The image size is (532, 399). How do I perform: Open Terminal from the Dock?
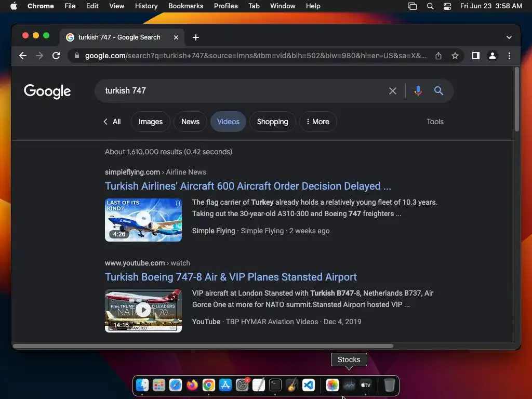pyautogui.click(x=275, y=385)
